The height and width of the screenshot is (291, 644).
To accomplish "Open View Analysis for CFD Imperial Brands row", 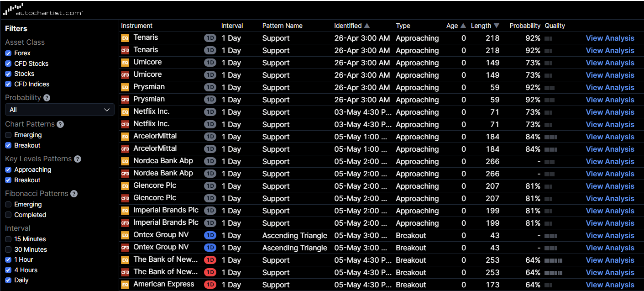I will [x=610, y=223].
